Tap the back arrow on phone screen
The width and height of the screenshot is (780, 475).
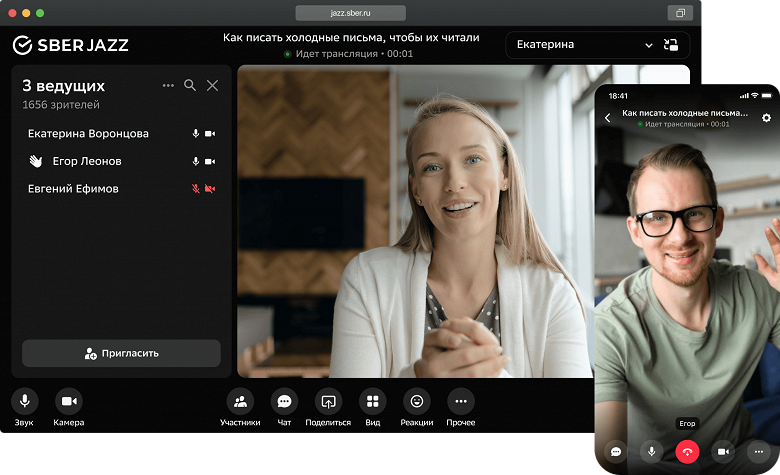pos(608,118)
